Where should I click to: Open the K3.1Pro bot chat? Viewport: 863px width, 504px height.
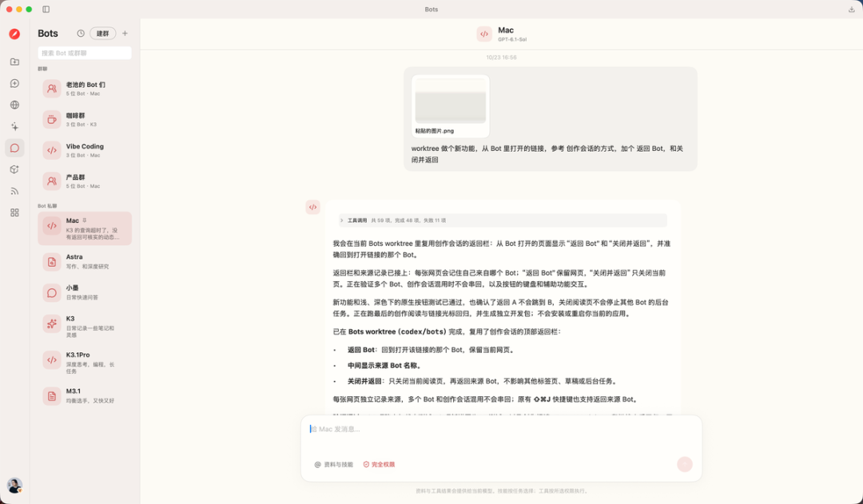pos(85,363)
